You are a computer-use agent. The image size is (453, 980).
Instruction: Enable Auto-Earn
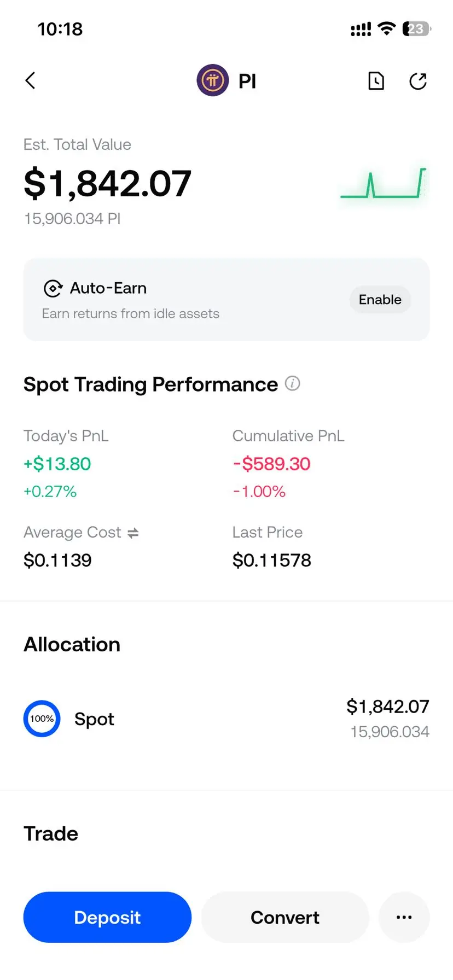pos(380,300)
